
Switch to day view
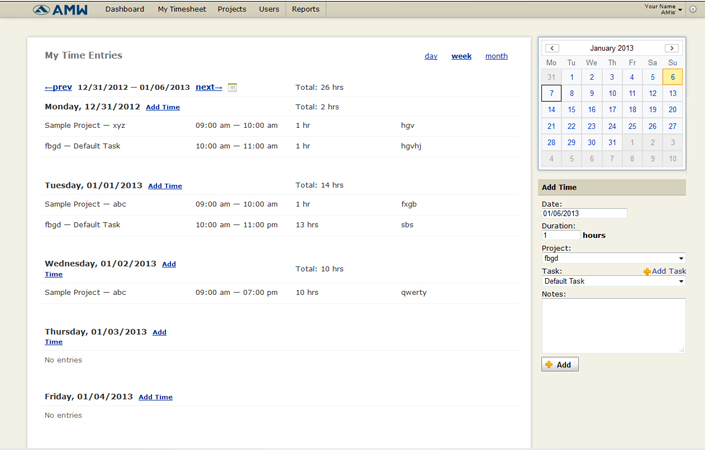click(431, 56)
